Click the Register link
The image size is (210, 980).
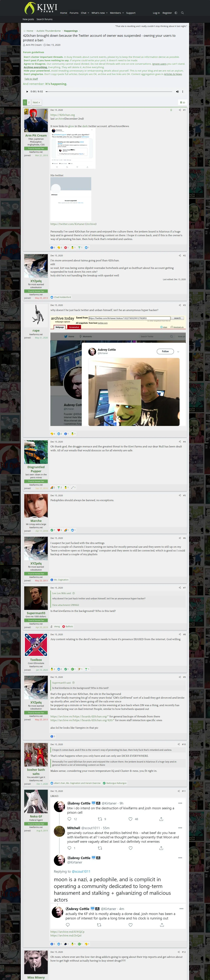pos(167,13)
